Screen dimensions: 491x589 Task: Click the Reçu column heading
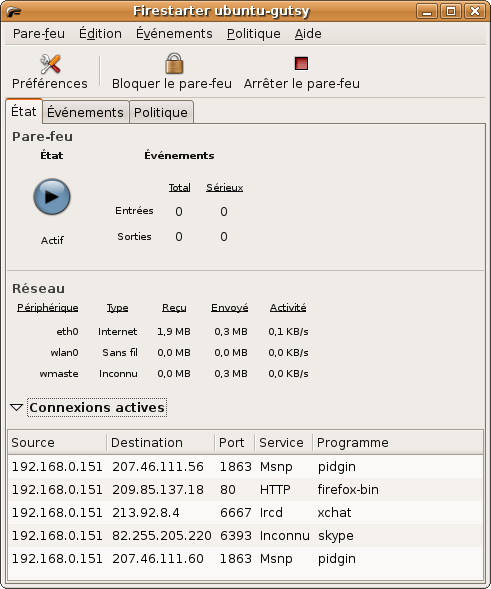[x=174, y=308]
